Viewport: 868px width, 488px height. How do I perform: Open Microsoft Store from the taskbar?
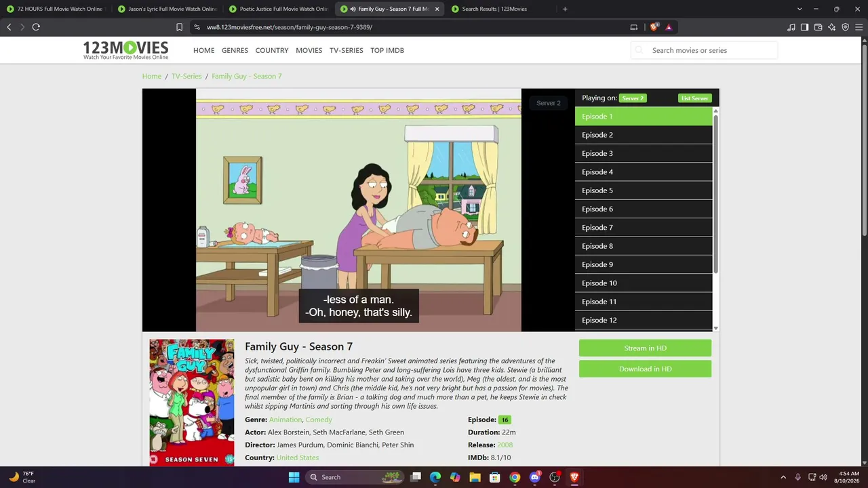(495, 477)
